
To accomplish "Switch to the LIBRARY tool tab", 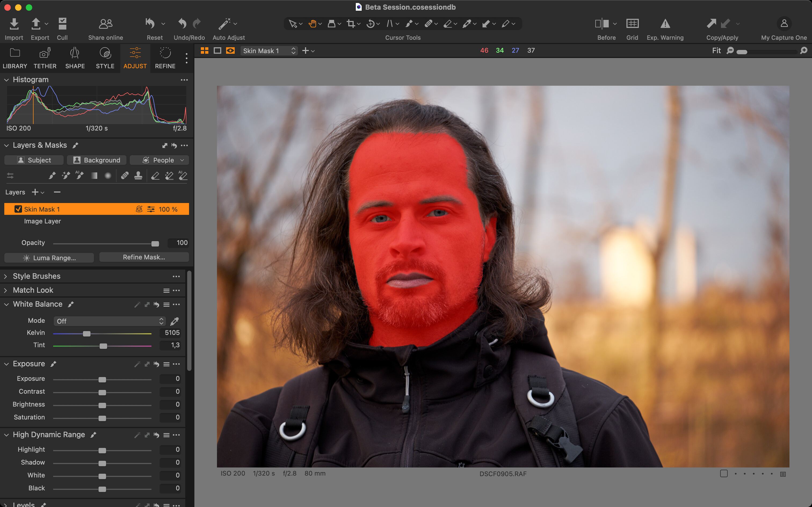I will click(15, 58).
